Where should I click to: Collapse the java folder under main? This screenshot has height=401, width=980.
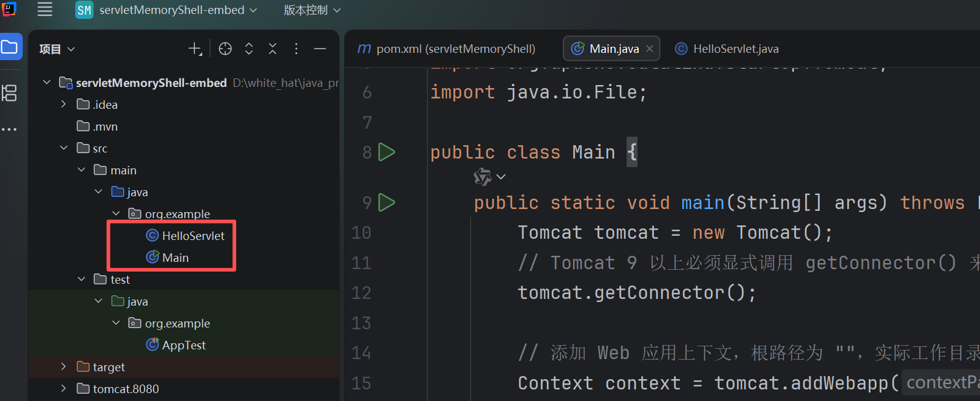coord(98,192)
